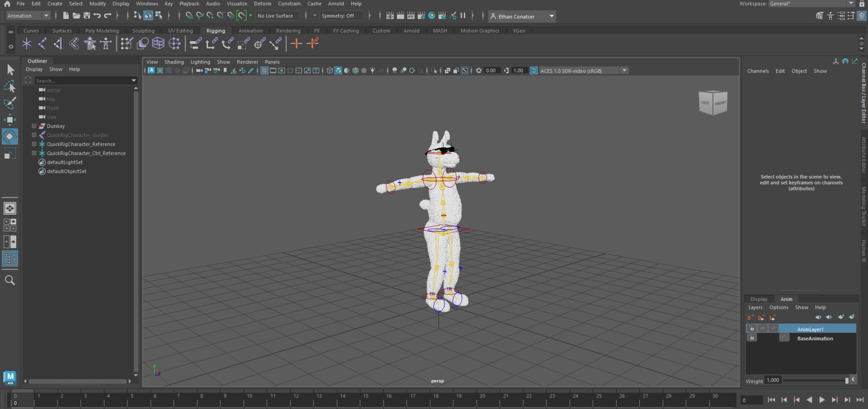Expand QuickRigCharacter_Ctrl_Reference node
The height and width of the screenshot is (409, 868).
34,153
